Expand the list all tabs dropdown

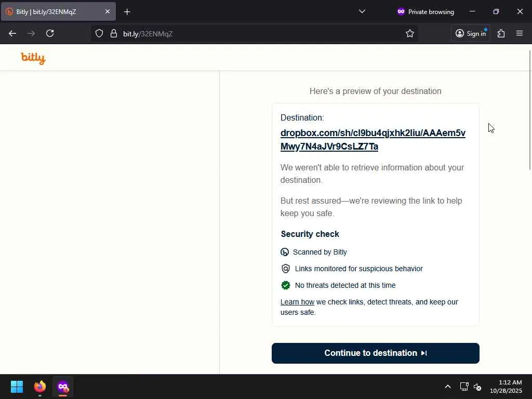pyautogui.click(x=362, y=11)
